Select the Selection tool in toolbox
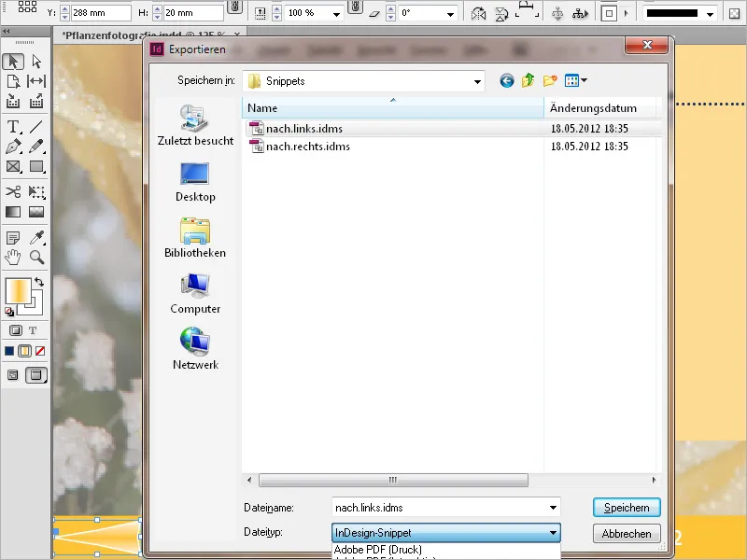This screenshot has height=560, width=747. 13,62
